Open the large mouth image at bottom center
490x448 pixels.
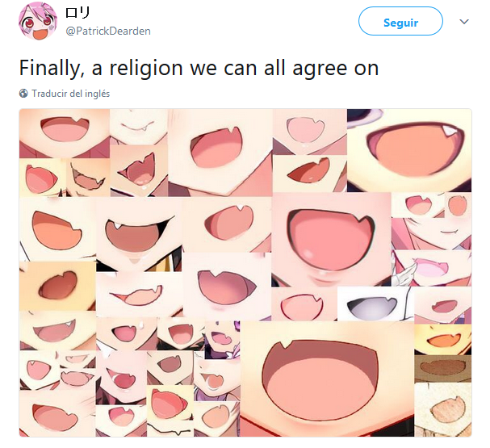327,379
